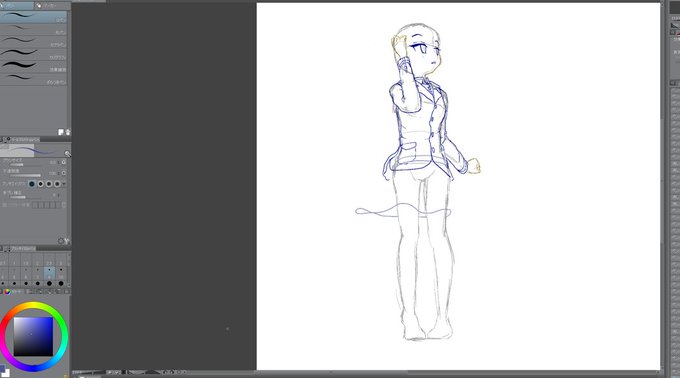Viewport: 680px width, 378px height.
Task: Select the second pen preset with the thin stroke
Action: 33,29
